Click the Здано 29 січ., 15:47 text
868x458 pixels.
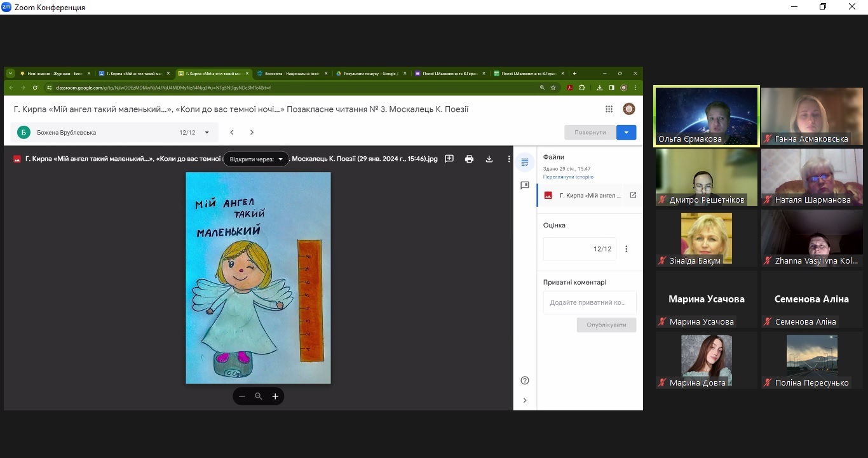click(x=567, y=169)
